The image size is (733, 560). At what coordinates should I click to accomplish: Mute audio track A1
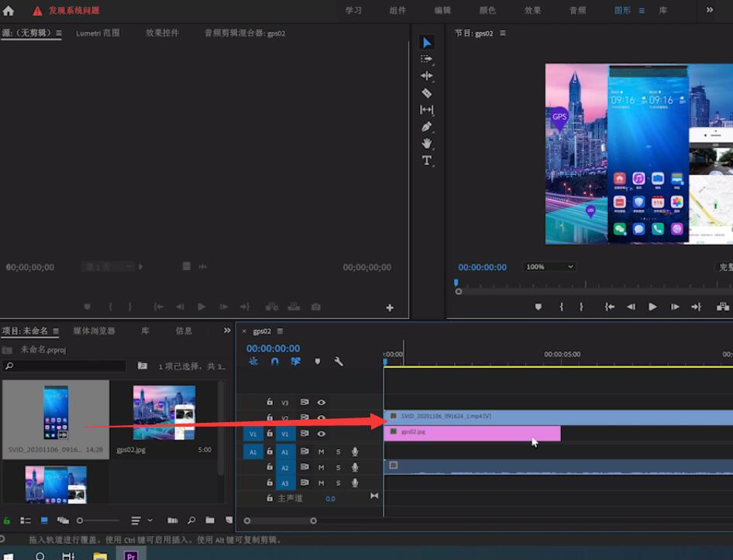click(321, 452)
